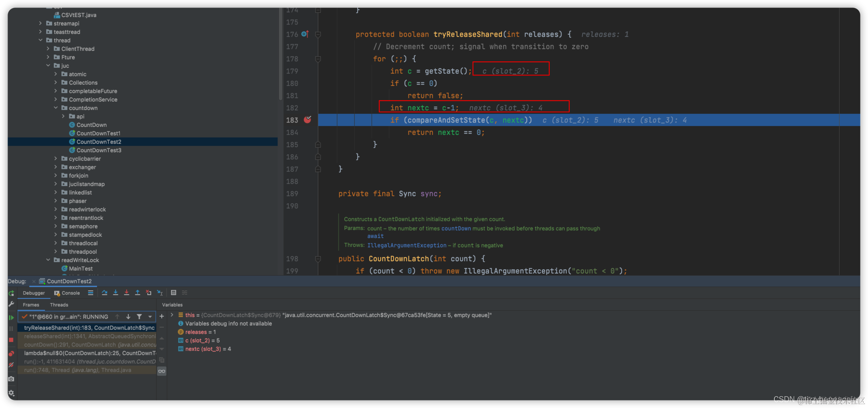Expand the teasttread folder
The height and width of the screenshot is (408, 868).
(41, 32)
